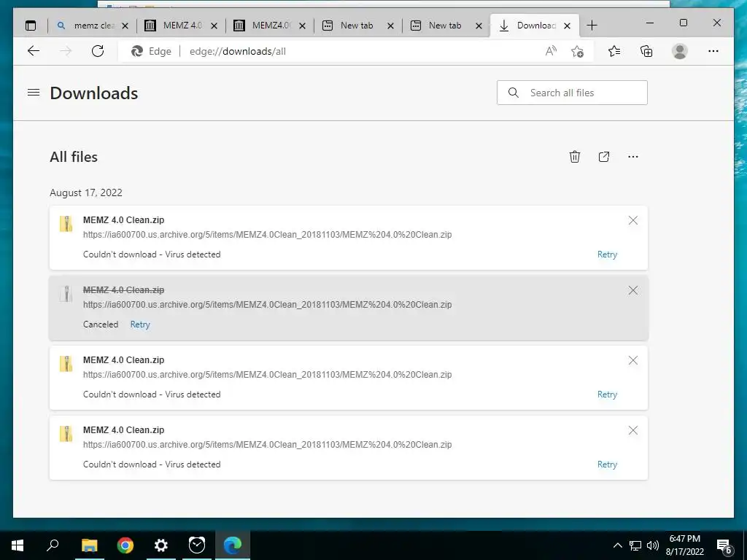Open a new tab with plus button
The height and width of the screenshot is (560, 747).
pyautogui.click(x=592, y=26)
